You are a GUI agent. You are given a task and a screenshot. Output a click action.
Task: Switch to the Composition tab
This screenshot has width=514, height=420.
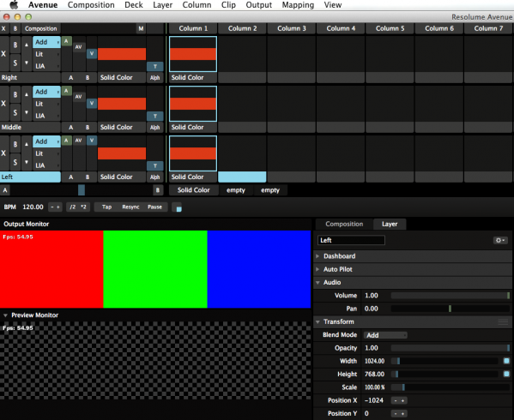344,224
